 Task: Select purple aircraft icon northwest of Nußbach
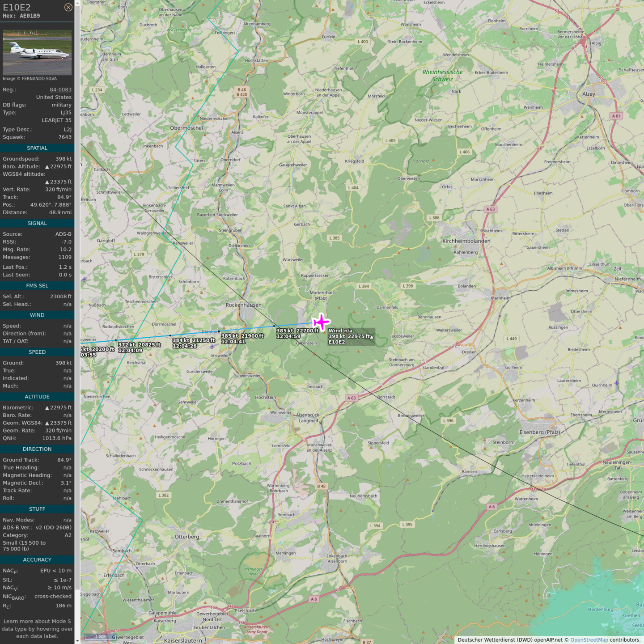click(x=84, y=280)
